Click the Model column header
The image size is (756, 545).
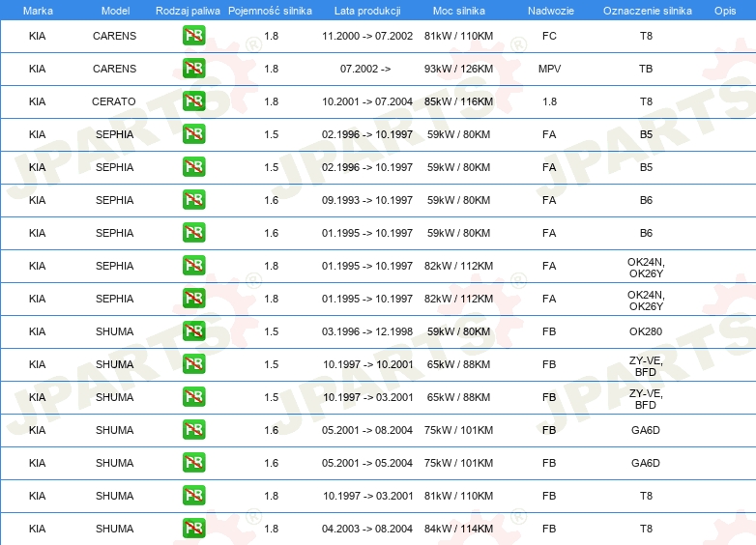click(115, 11)
